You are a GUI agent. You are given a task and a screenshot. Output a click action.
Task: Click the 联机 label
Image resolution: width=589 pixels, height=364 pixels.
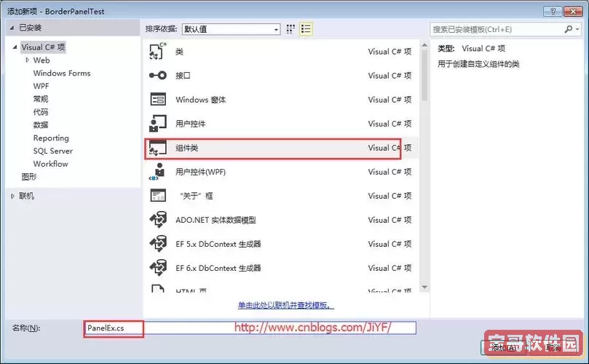(27, 196)
